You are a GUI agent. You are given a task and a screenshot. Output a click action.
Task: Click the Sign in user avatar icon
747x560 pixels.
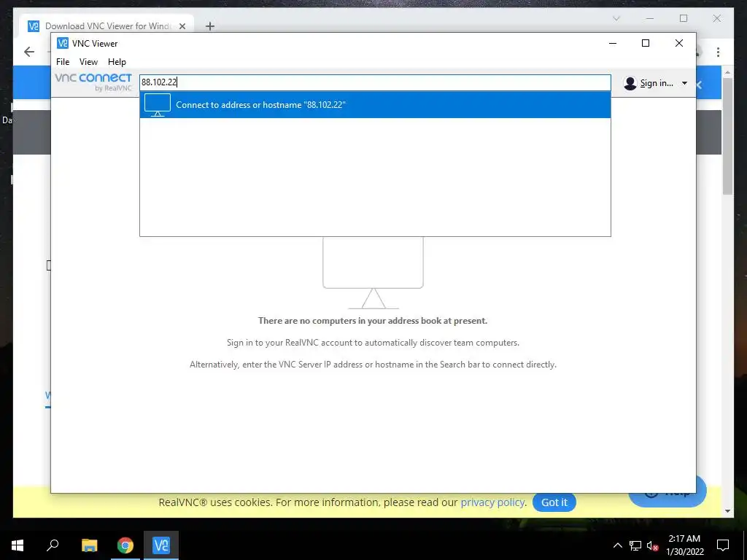(x=630, y=83)
